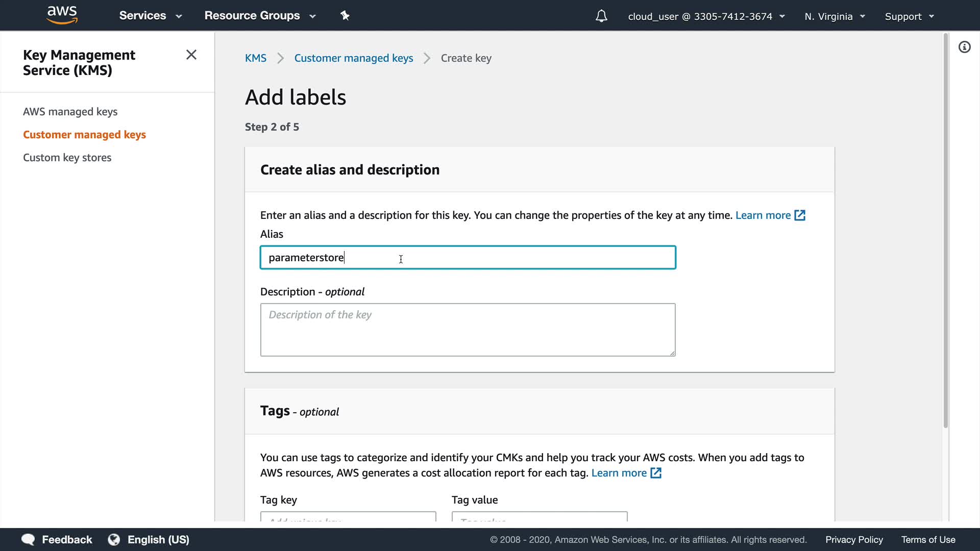Click the Feedback speech bubble icon
This screenshot has height=551, width=980.
tap(28, 539)
